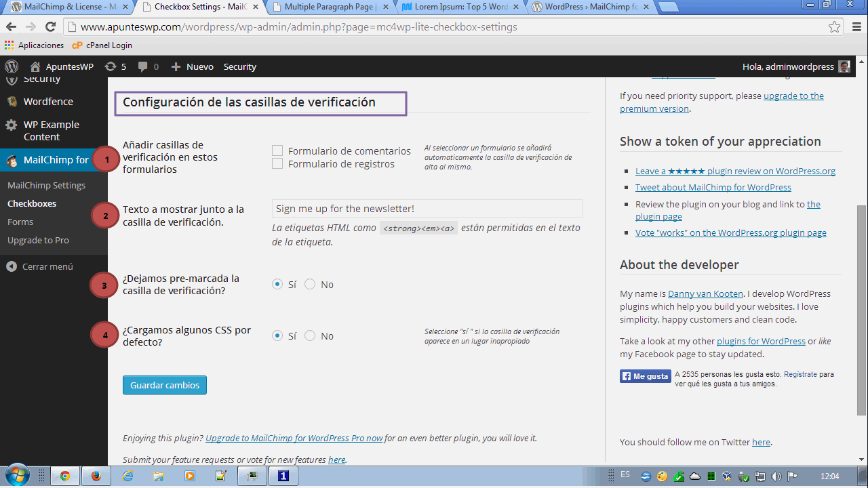
Task: Click the browser forward arrow
Action: (x=31, y=27)
